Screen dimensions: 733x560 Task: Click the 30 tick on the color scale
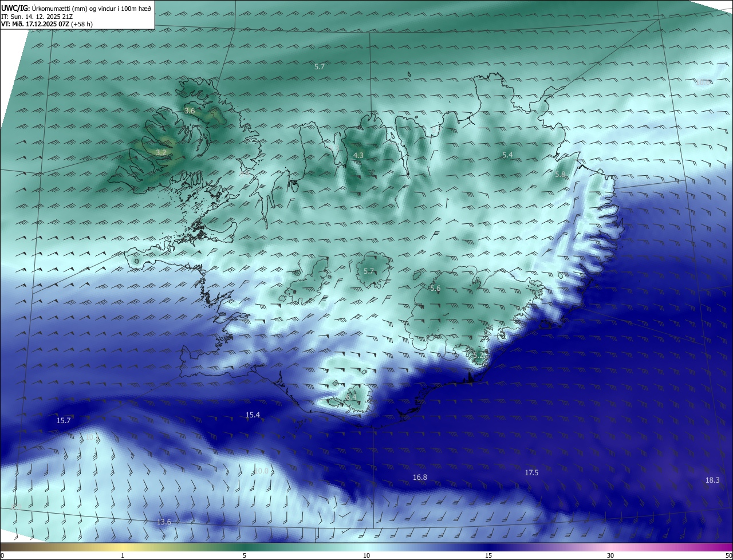click(x=610, y=555)
